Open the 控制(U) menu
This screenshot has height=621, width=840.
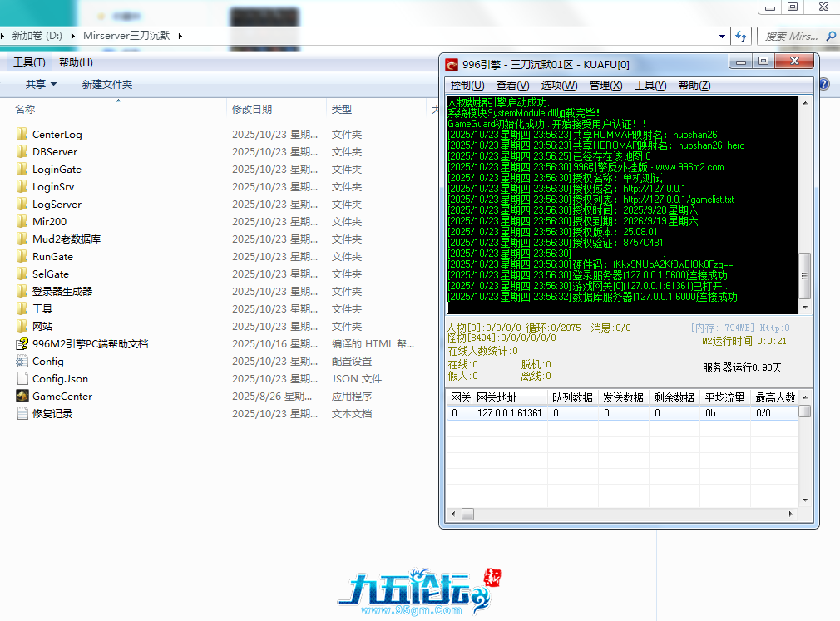(x=467, y=86)
